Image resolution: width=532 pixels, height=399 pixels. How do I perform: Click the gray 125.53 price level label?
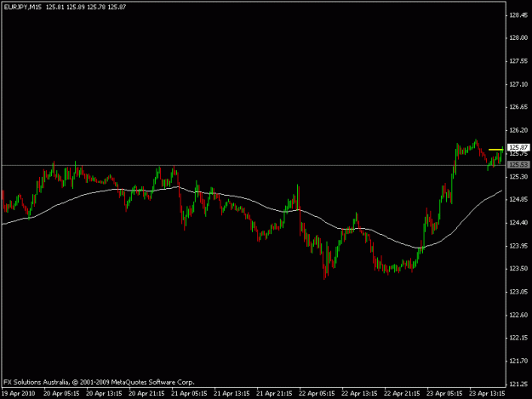click(x=518, y=165)
